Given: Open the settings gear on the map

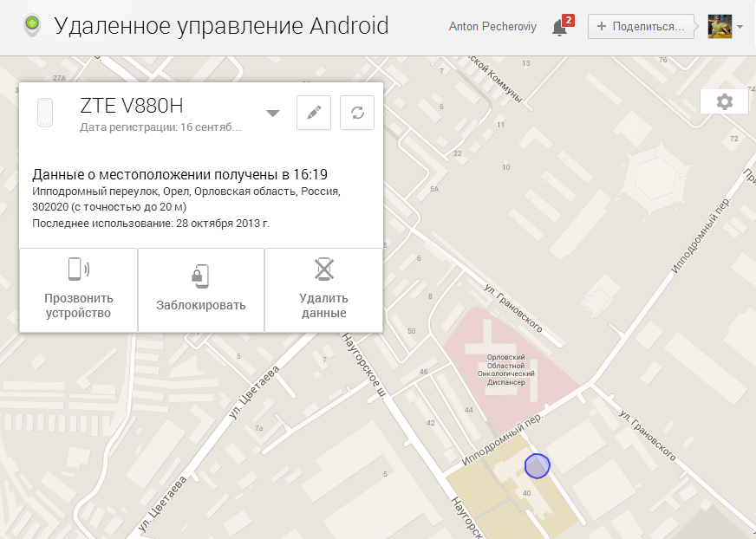Looking at the screenshot, I should (724, 101).
